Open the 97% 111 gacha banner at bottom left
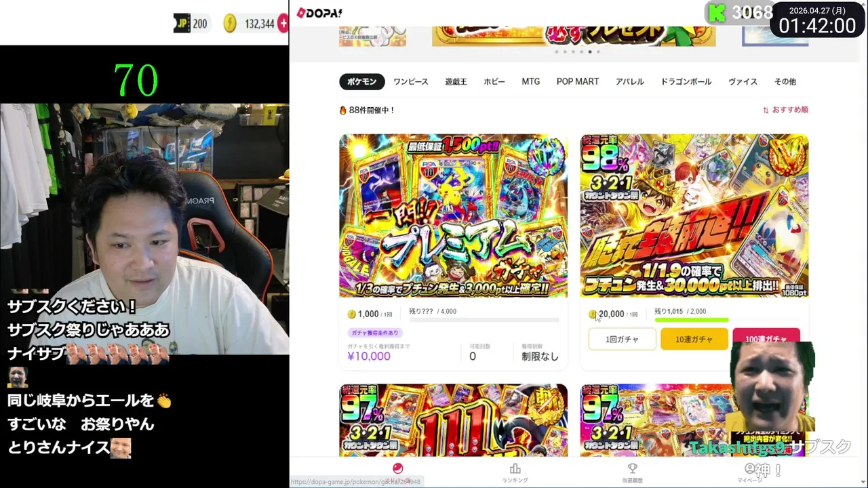 pyautogui.click(x=454, y=420)
